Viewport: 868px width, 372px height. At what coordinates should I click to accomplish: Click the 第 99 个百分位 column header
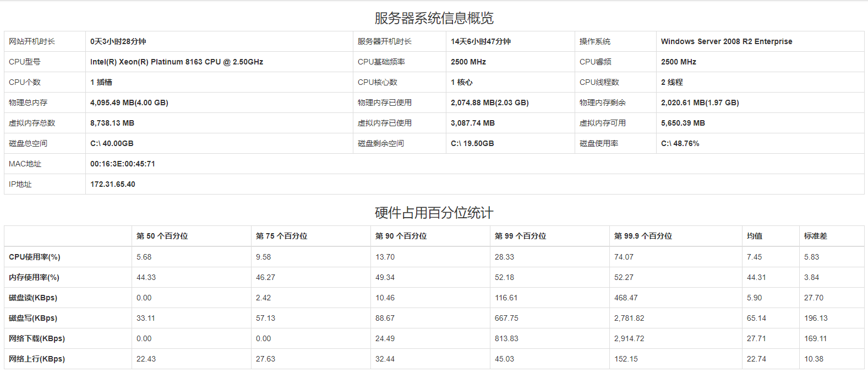(521, 236)
